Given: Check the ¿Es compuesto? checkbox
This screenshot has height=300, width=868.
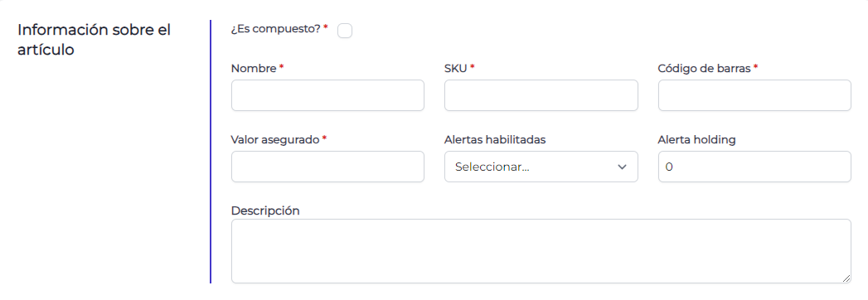Looking at the screenshot, I should pos(344,31).
